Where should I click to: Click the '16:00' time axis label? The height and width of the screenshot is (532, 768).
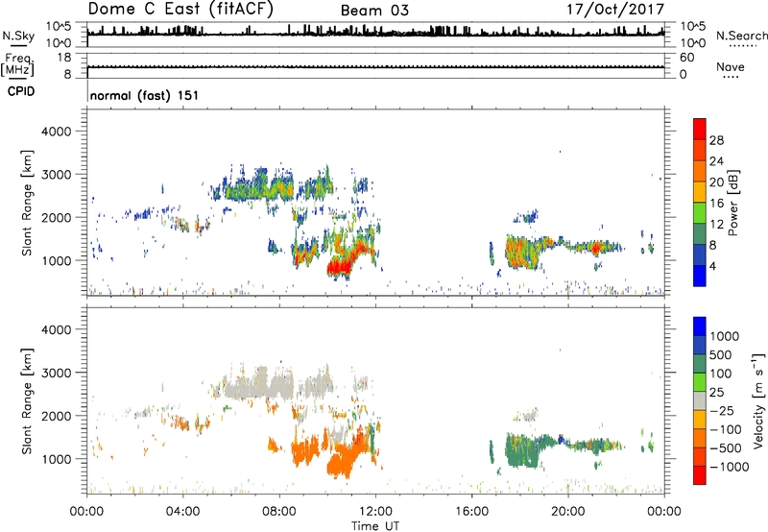click(x=471, y=512)
